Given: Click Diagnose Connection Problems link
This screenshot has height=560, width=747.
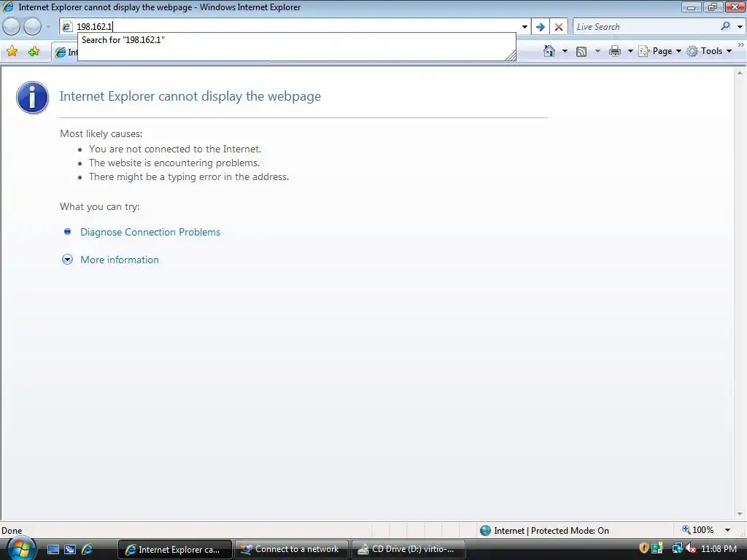Looking at the screenshot, I should (150, 232).
